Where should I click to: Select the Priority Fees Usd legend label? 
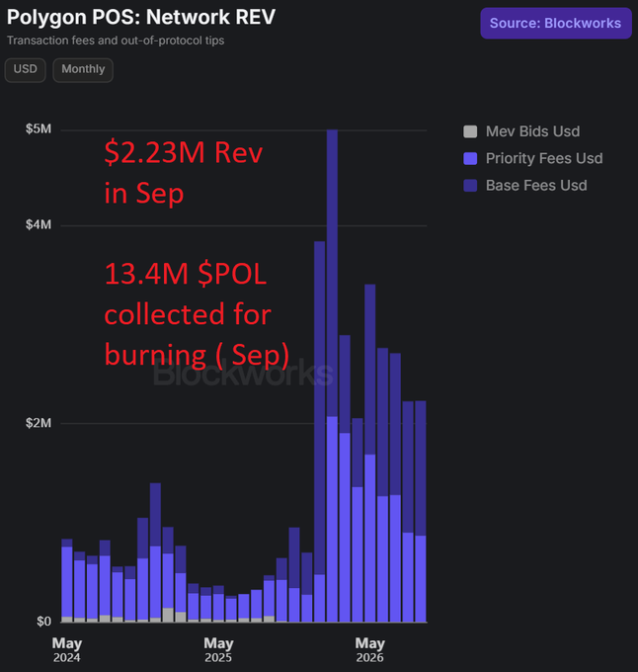tap(544, 158)
